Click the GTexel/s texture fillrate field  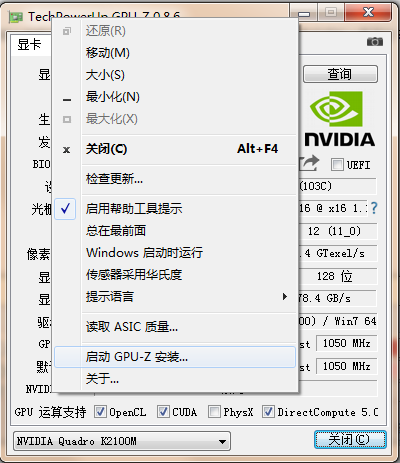click(337, 254)
